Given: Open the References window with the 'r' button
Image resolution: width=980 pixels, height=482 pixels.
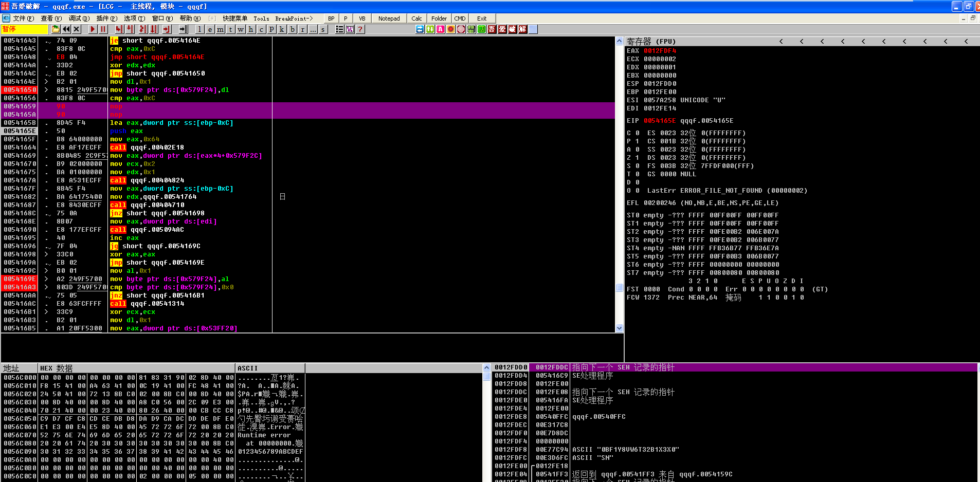Looking at the screenshot, I should coord(302,29).
